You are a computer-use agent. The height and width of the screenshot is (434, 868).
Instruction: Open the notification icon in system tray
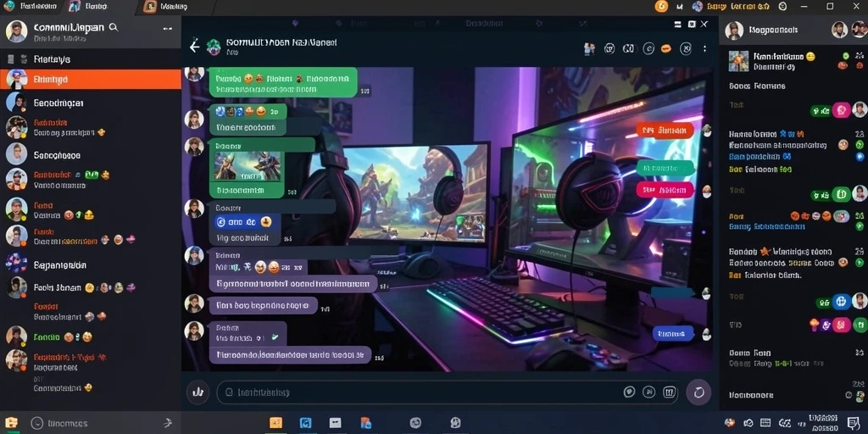[x=853, y=423]
